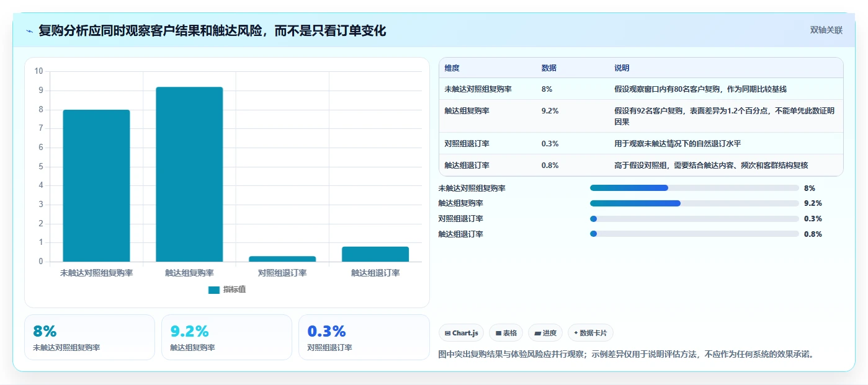Click the 触达组复购率 bar in the chart
This screenshot has height=385, width=868.
coord(189,174)
